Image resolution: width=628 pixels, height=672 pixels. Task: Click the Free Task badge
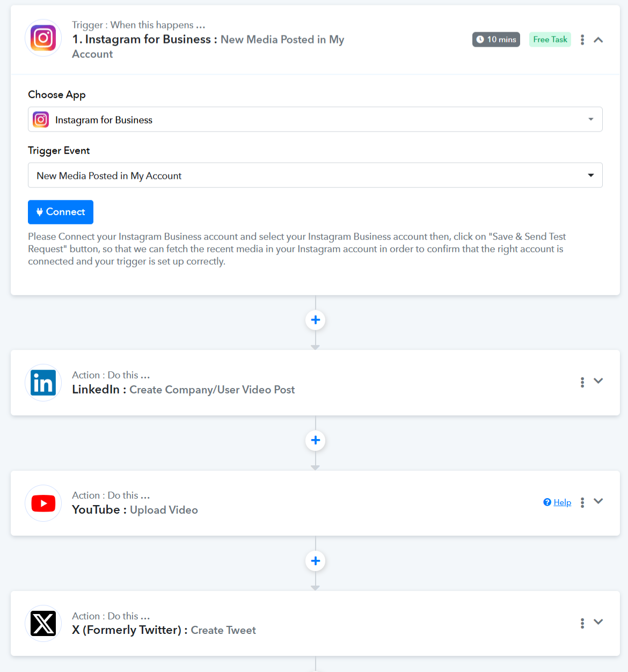click(550, 40)
